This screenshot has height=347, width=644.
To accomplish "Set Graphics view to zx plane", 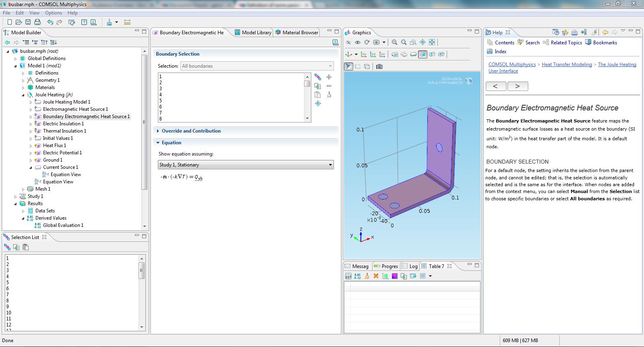I will click(x=382, y=54).
